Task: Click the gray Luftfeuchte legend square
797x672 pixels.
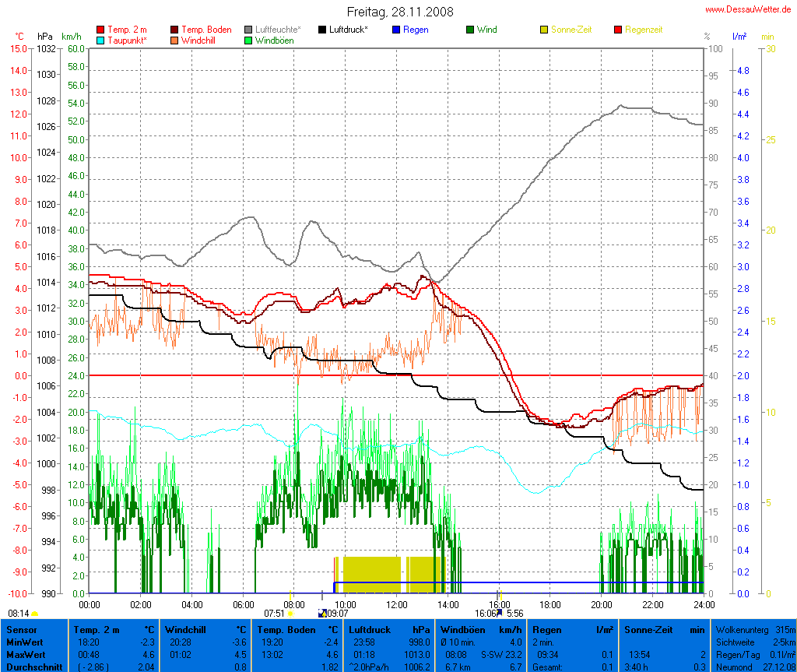Action: click(248, 30)
